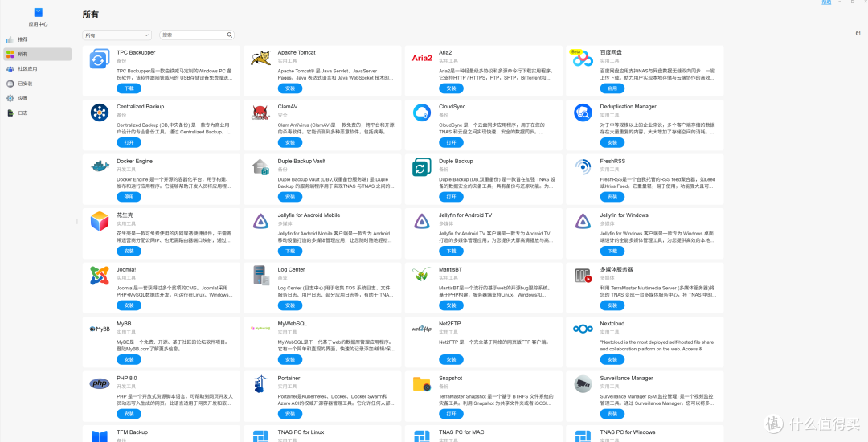Click the Jellyfin for Android TV icon
The image size is (868, 442).
422,221
